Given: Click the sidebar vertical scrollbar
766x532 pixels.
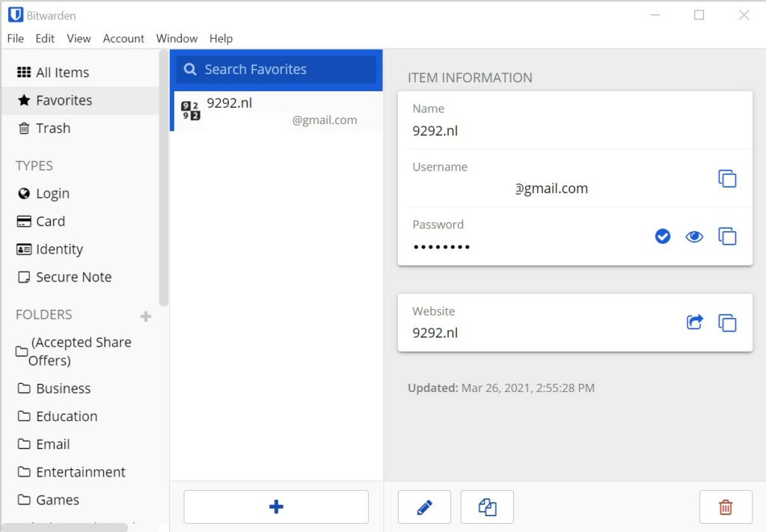Looking at the screenshot, I should tap(164, 178).
